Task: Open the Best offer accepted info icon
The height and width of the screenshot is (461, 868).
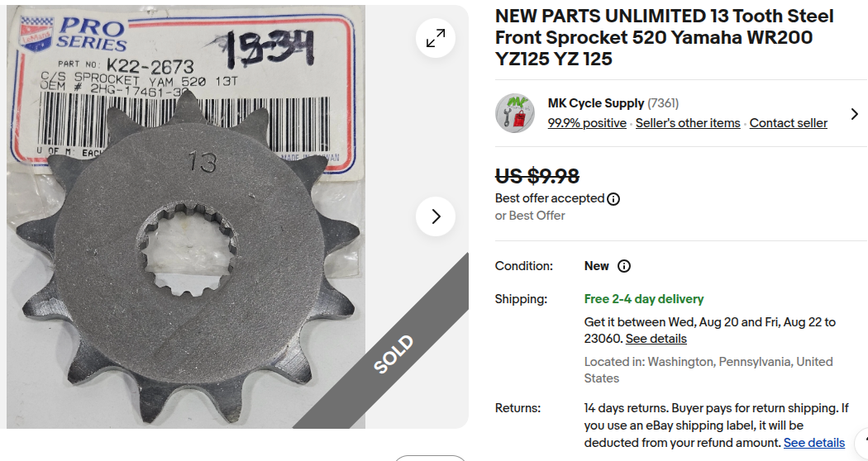Action: [x=613, y=199]
